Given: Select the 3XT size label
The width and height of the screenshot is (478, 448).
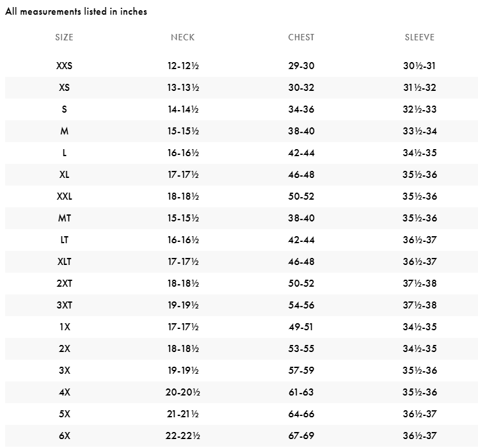Looking at the screenshot, I should pyautogui.click(x=64, y=305).
